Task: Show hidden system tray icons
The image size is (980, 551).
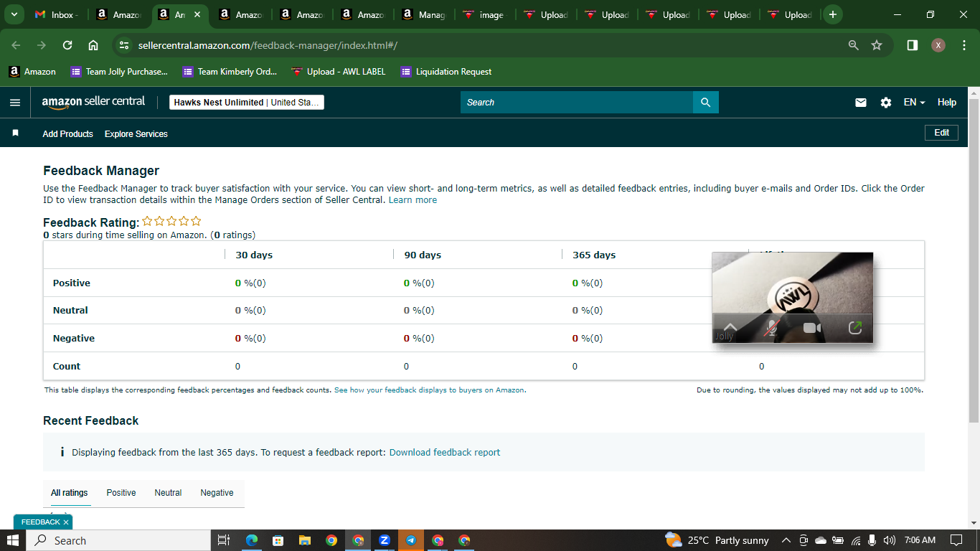Action: [x=786, y=540]
